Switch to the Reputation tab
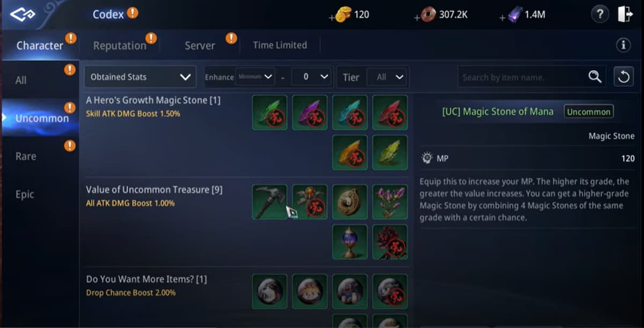644x328 pixels. (120, 46)
